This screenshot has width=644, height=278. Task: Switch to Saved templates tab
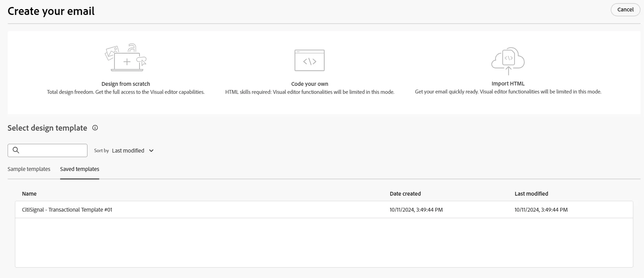coord(79,169)
